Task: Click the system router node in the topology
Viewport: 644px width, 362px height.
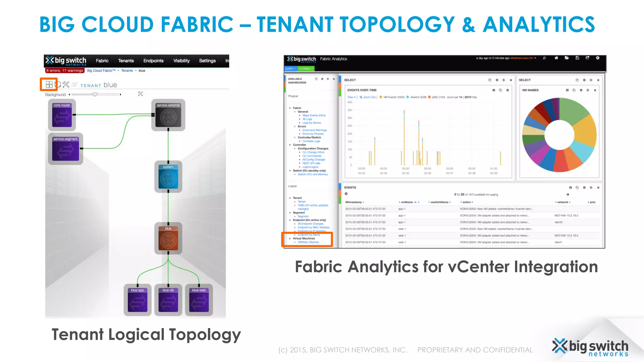Action: pyautogui.click(x=168, y=177)
